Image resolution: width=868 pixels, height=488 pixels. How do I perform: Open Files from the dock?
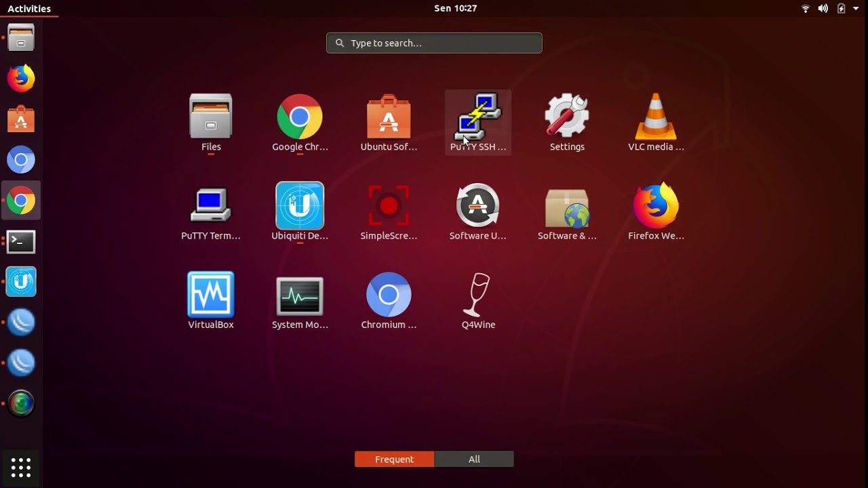coord(21,38)
